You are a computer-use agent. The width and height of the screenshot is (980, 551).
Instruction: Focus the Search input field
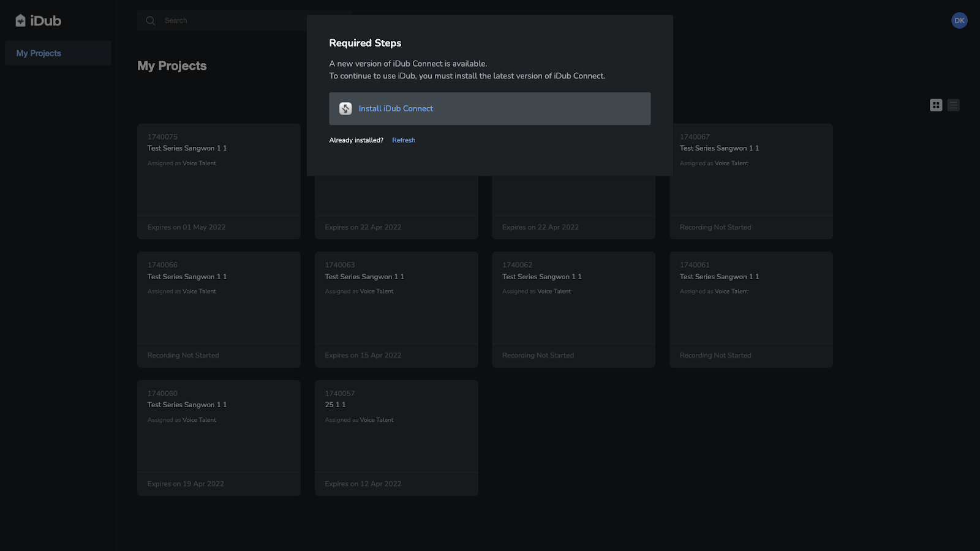pyautogui.click(x=233, y=21)
